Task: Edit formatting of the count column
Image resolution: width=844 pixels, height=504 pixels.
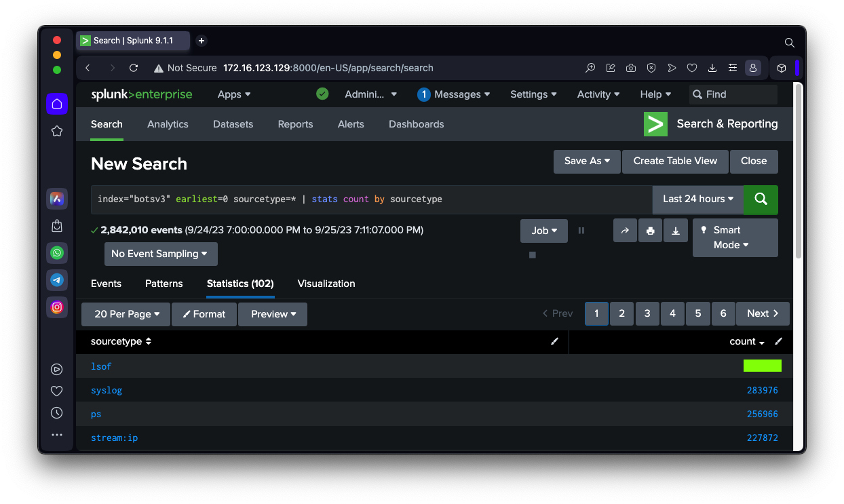Action: click(779, 342)
